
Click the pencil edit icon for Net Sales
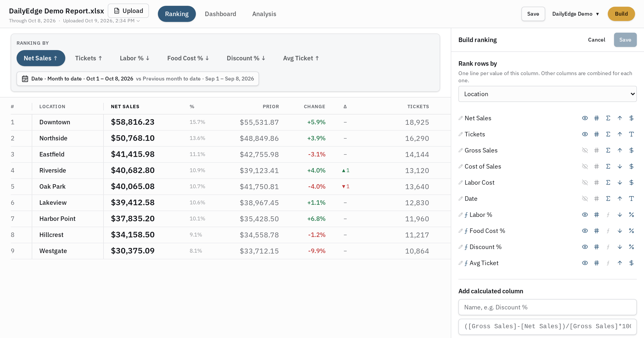coord(460,118)
